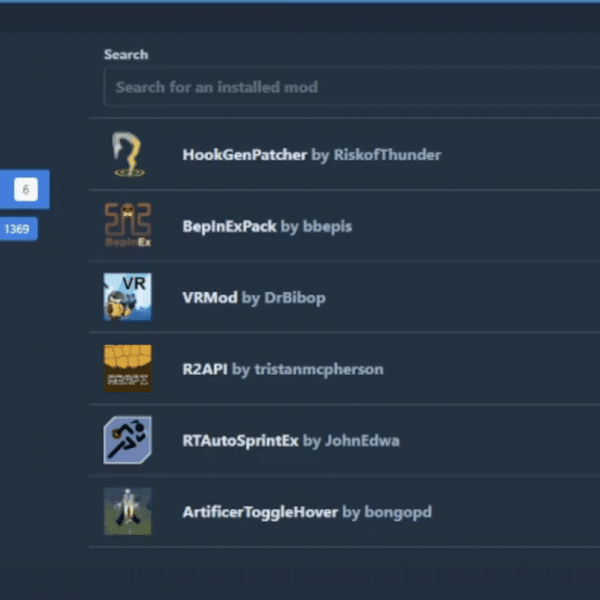The width and height of the screenshot is (600, 600).
Task: Click the installed count badge showing 6
Action: coord(26,189)
